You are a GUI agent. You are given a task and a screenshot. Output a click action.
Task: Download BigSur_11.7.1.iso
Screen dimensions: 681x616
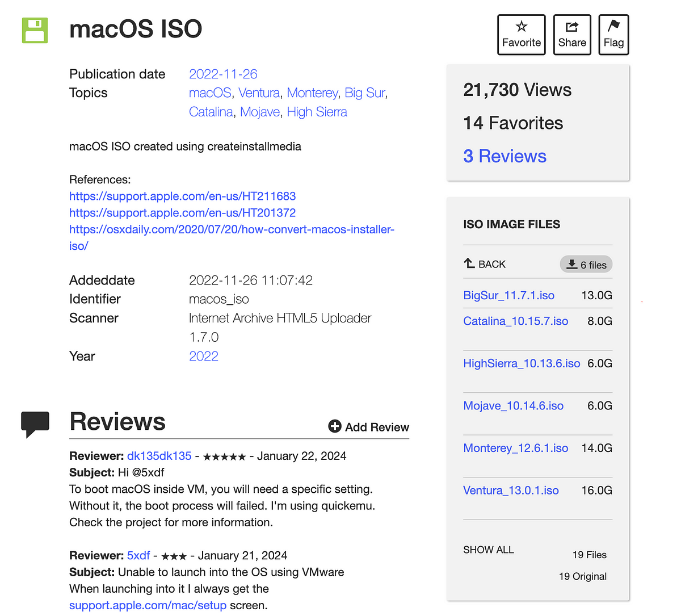(x=508, y=295)
